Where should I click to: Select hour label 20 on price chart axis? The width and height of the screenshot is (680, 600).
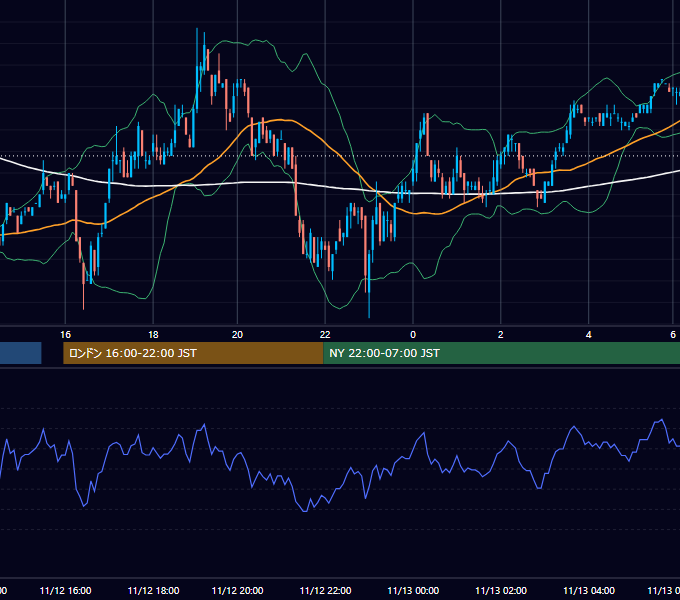[237, 335]
